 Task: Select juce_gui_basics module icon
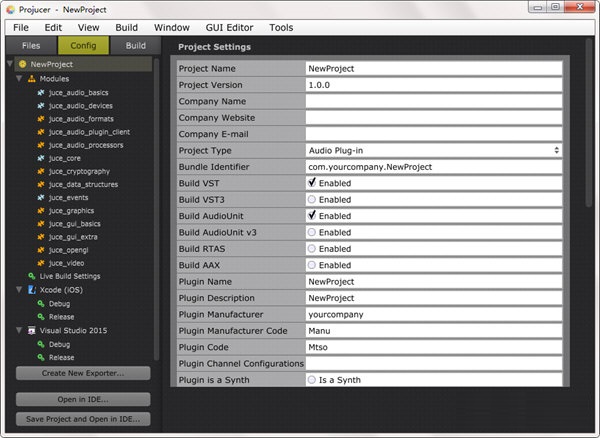(x=41, y=224)
